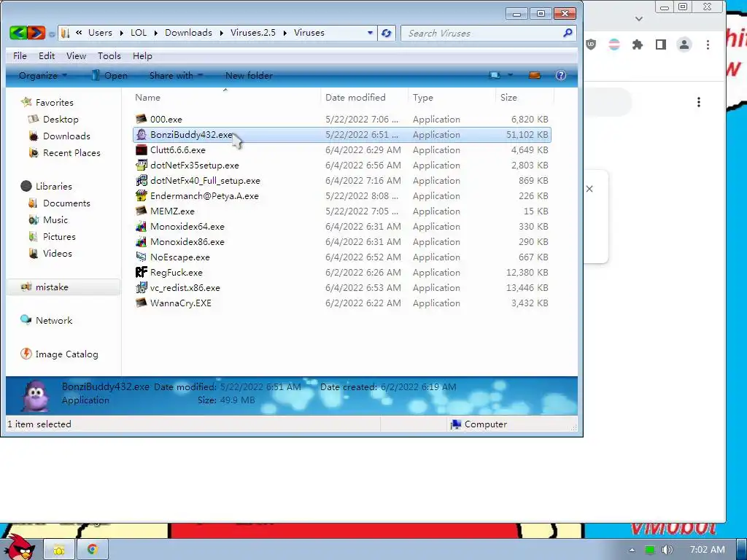
Task: Open the view options dropdown arrow
Action: point(510,75)
